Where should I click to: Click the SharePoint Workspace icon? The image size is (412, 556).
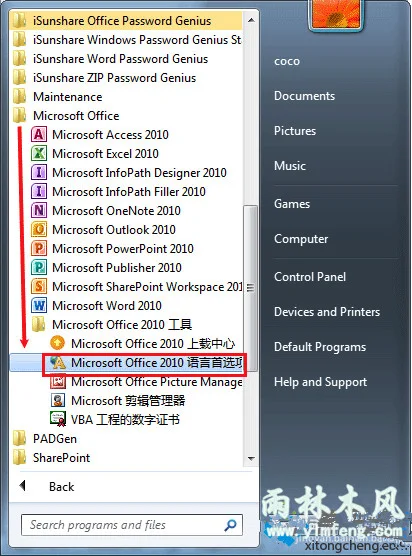[x=39, y=287]
